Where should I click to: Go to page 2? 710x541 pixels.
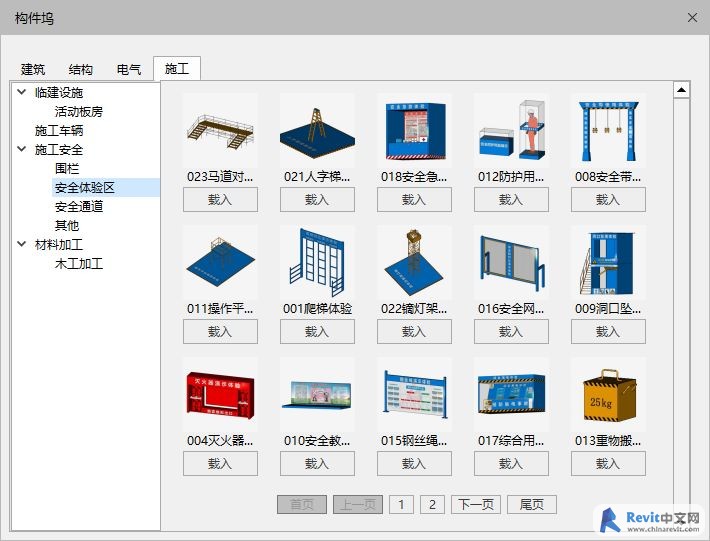coord(432,504)
